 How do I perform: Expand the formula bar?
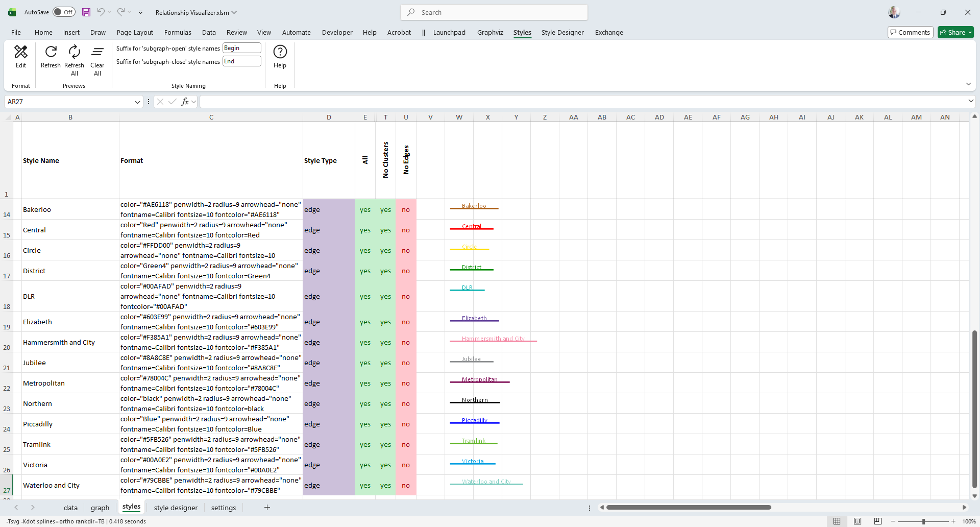click(x=971, y=102)
